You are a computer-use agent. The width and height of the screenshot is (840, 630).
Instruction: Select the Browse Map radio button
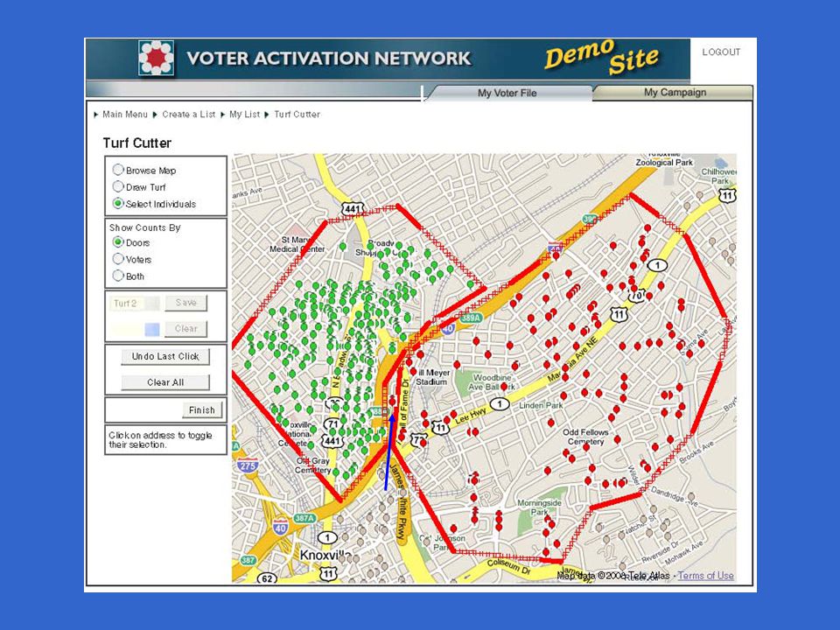pyautogui.click(x=118, y=170)
